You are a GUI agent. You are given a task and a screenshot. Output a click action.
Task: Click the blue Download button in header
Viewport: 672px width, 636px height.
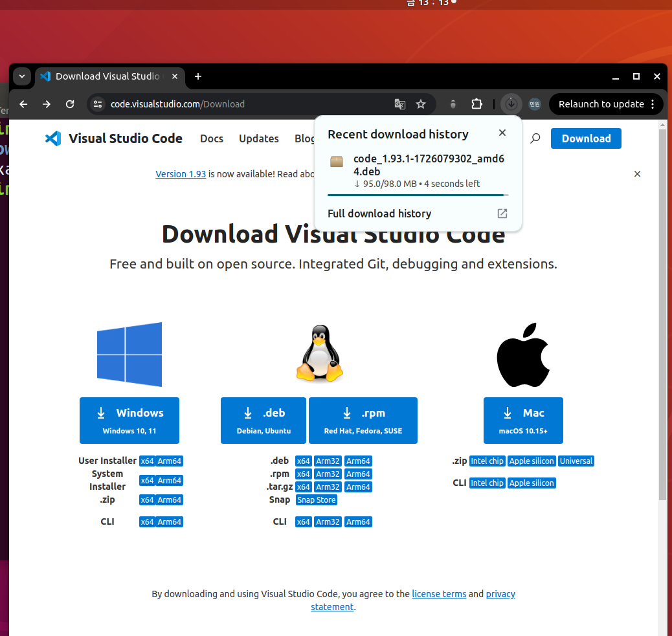point(586,138)
